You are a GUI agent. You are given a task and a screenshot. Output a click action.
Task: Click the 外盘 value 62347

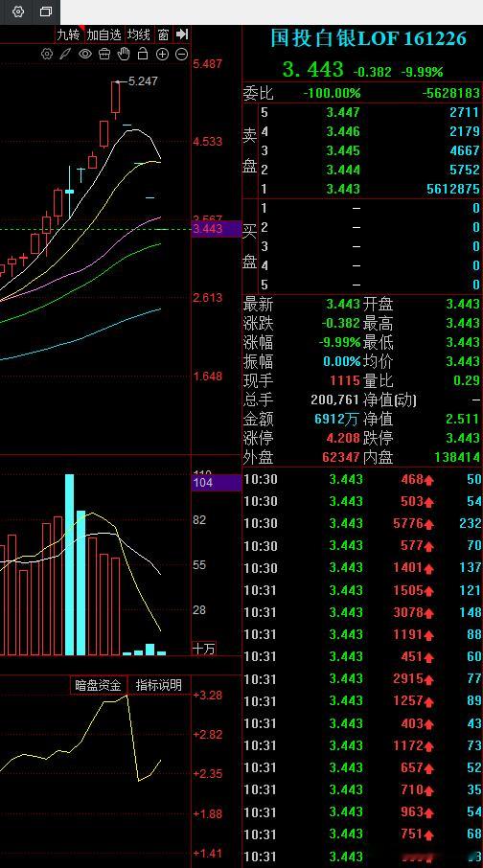pyautogui.click(x=341, y=458)
